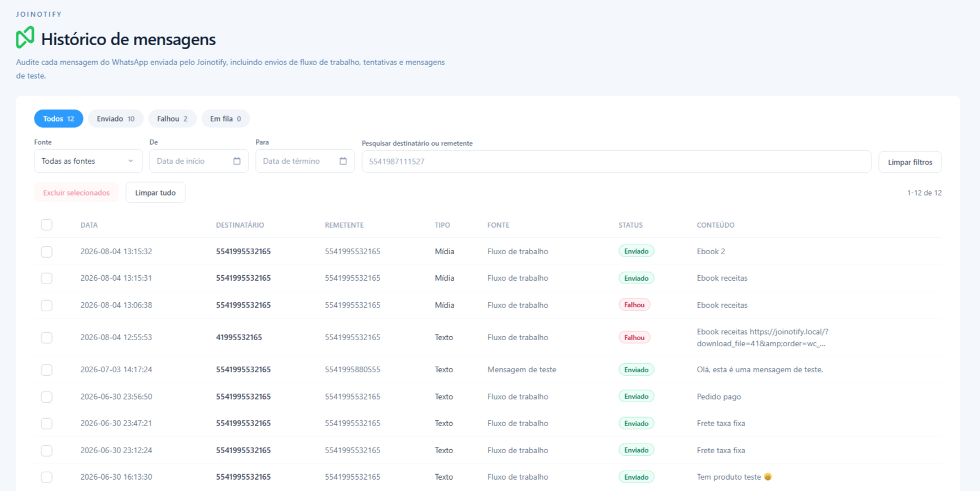Click the Mensagem de teste source cell
The height and width of the screenshot is (491, 980).
[x=522, y=370]
